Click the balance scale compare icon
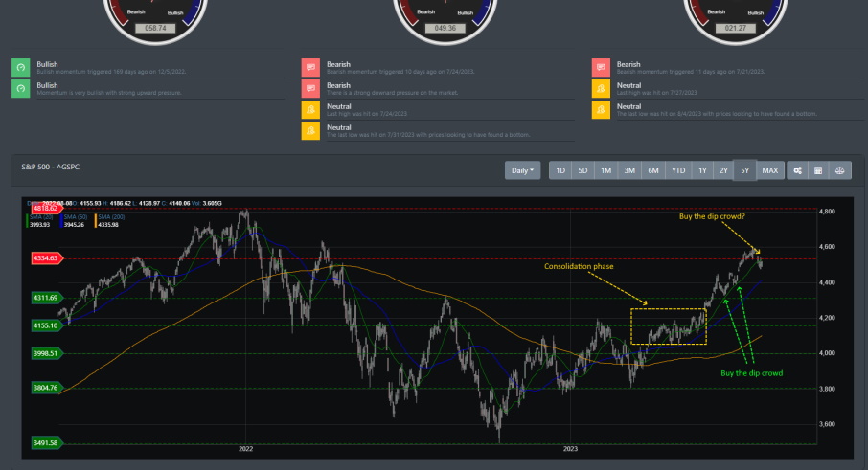Screen dimensions: 868x470 (839, 170)
